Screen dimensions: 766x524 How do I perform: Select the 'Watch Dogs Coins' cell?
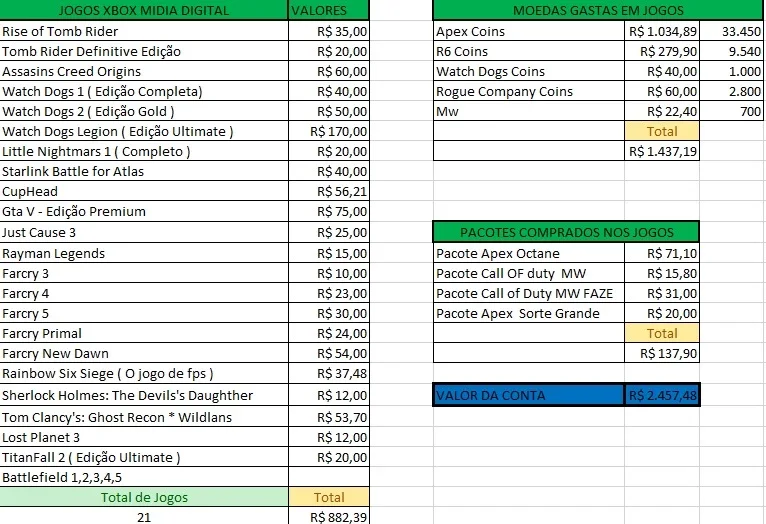[529, 71]
